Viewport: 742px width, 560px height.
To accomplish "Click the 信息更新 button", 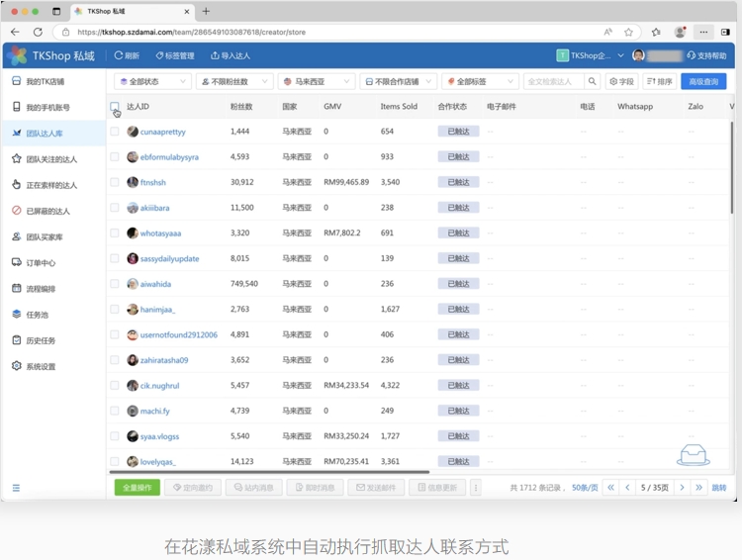I will (436, 487).
